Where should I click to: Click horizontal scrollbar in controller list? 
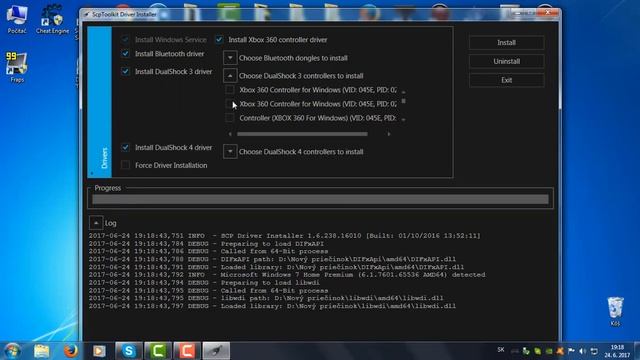(302, 134)
